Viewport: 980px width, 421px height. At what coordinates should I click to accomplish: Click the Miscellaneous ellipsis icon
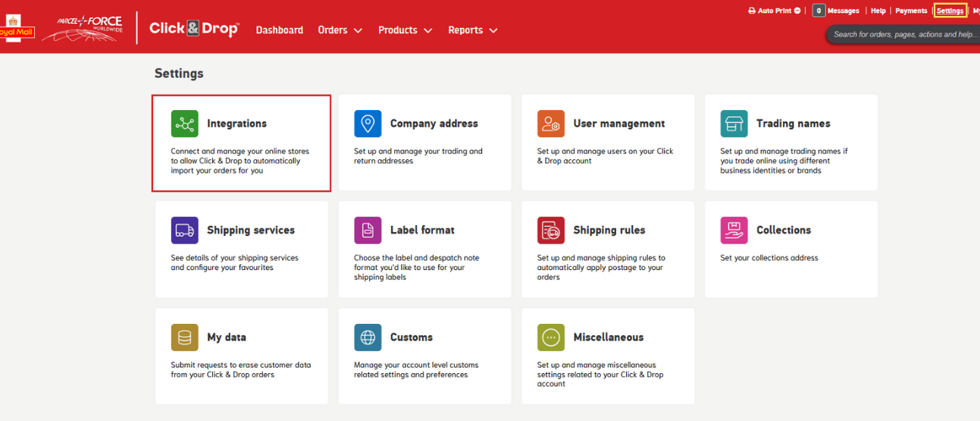(551, 338)
